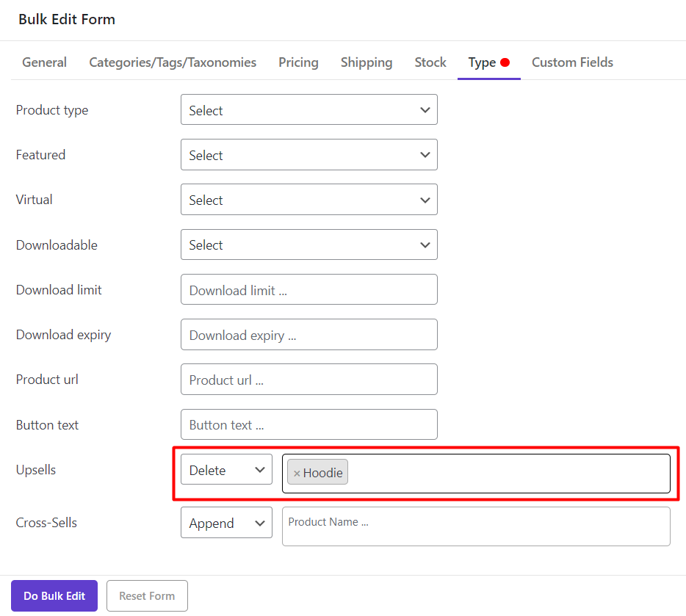Click the Button text input box
Image resolution: width=686 pixels, height=616 pixels.
click(x=308, y=424)
